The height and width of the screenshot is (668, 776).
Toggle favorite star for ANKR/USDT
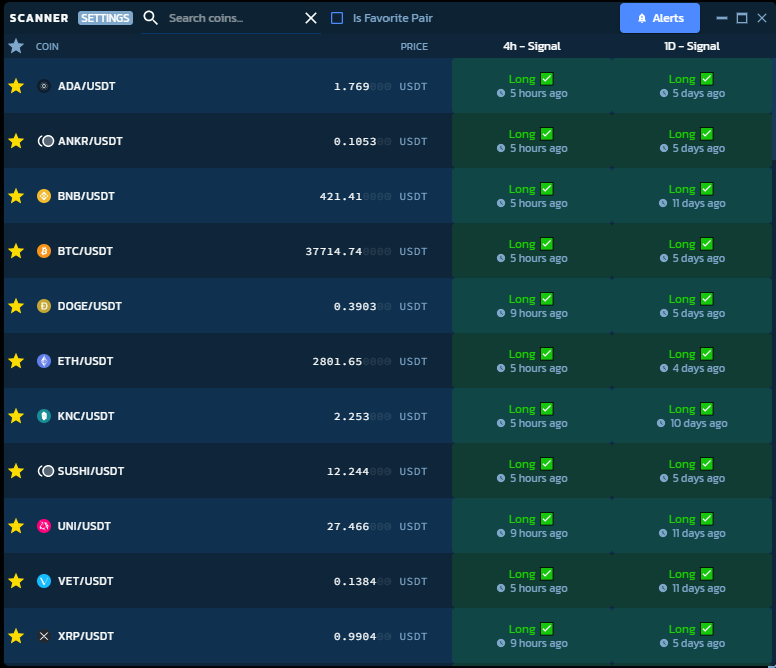(16, 141)
